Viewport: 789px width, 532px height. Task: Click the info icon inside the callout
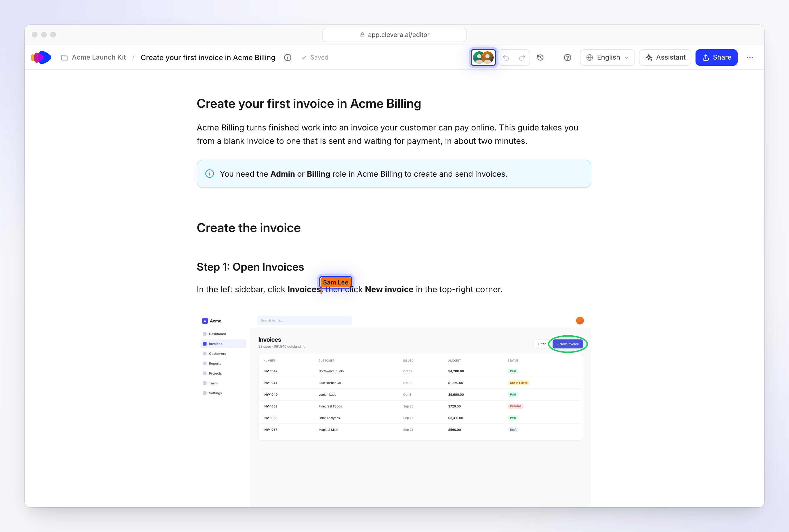[x=209, y=174]
